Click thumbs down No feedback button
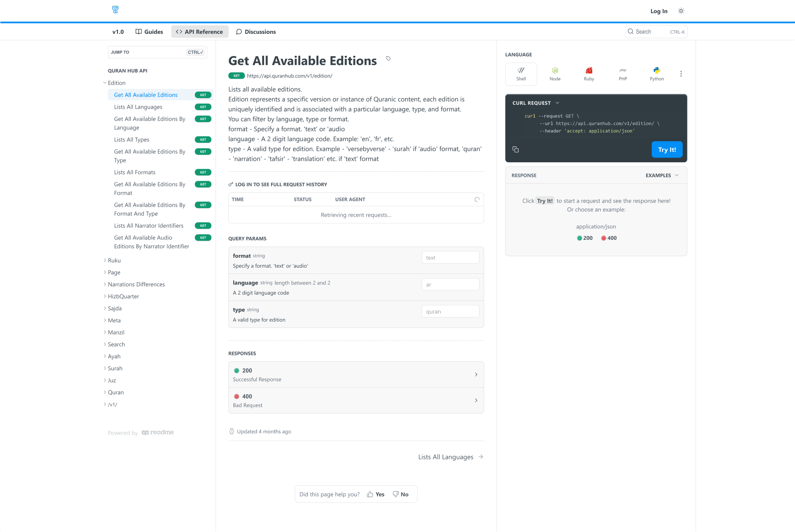The image size is (795, 532). pyautogui.click(x=401, y=494)
